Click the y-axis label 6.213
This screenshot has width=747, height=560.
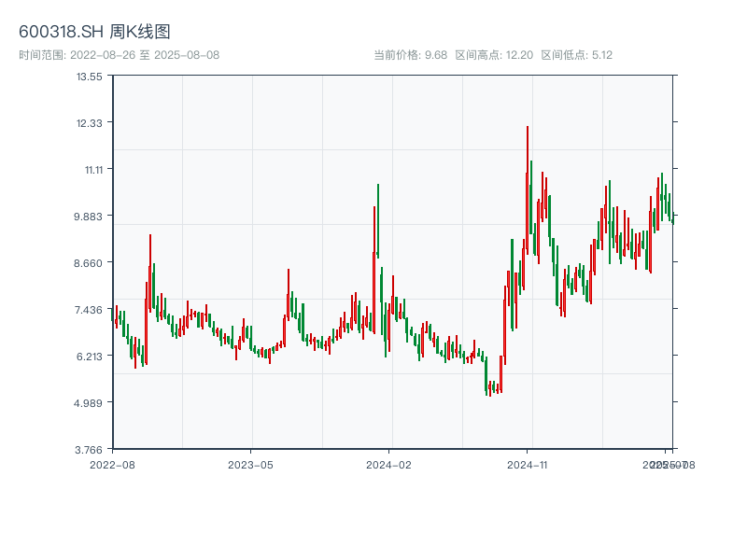click(x=90, y=357)
